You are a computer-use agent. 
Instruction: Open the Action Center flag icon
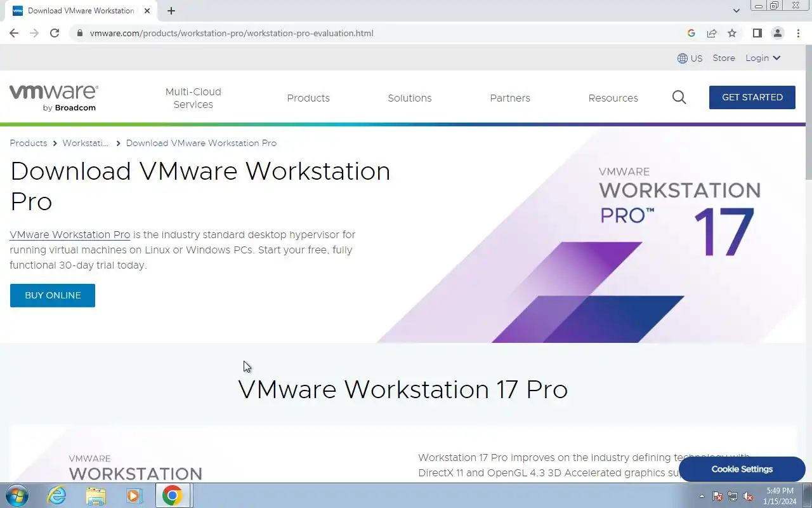tap(717, 496)
